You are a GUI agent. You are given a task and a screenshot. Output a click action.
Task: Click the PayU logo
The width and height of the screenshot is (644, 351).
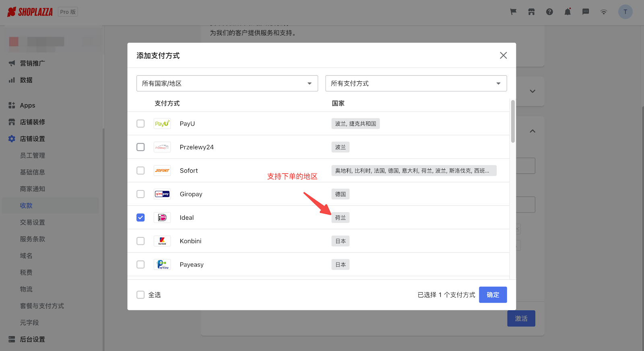pyautogui.click(x=162, y=124)
